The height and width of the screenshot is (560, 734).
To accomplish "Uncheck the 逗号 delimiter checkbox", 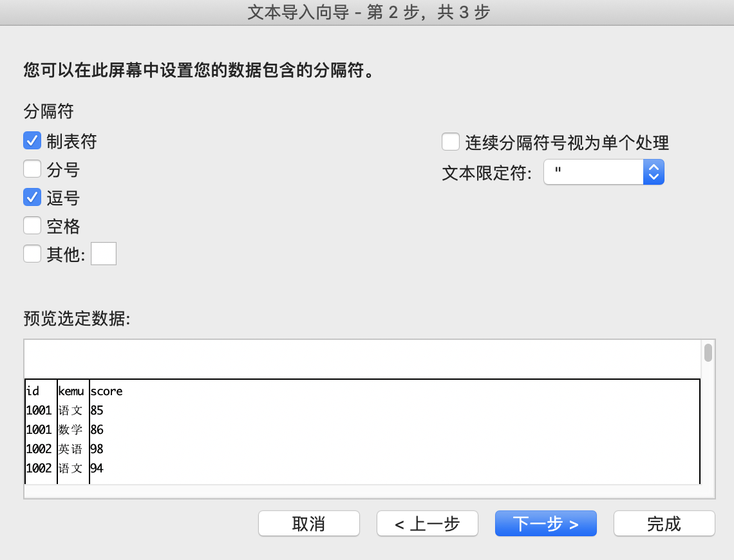I will (32, 197).
